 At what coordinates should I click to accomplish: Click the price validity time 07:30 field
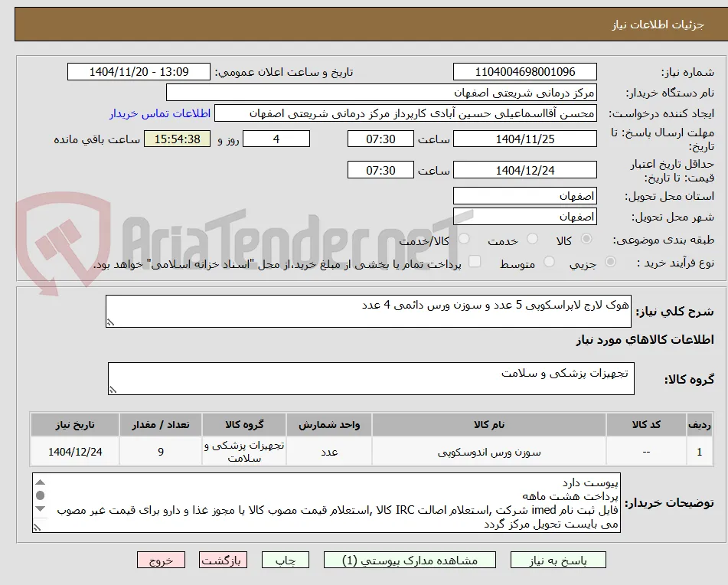tap(380, 171)
